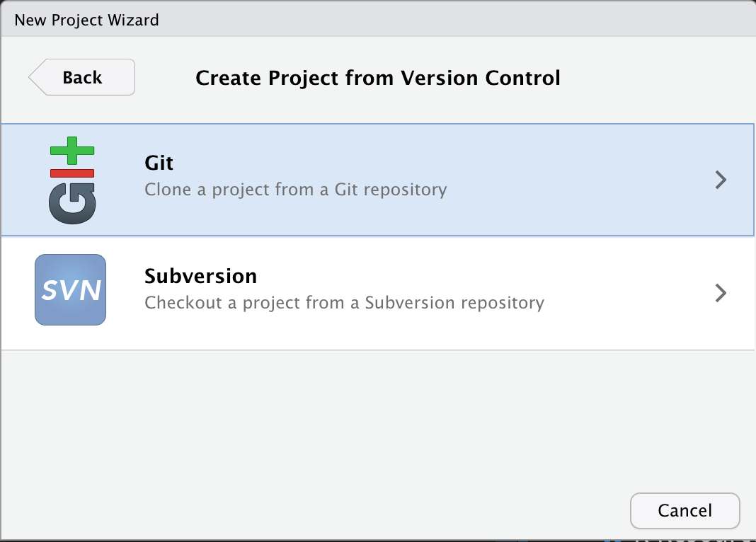Choose 'Checkout a project from a Subversion repository'
Viewport: 756px width, 542px height.
[344, 303]
